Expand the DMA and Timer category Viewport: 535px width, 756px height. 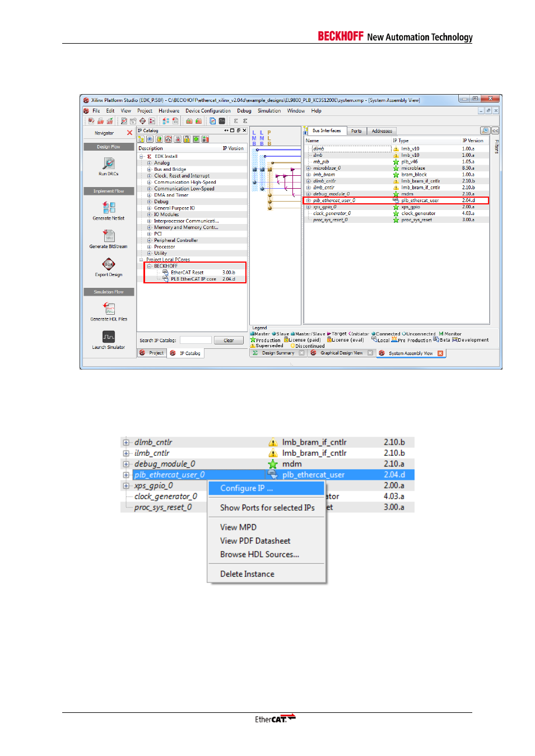tap(149, 195)
